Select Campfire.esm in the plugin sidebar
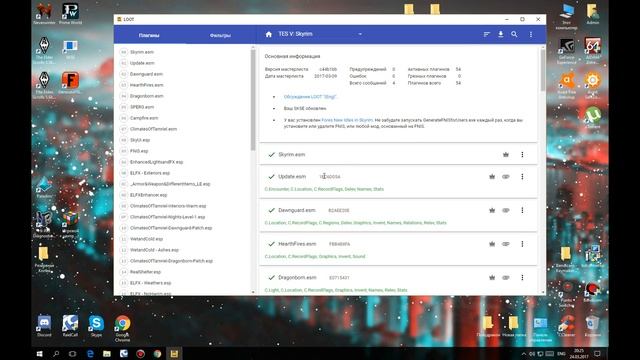 tap(144, 118)
